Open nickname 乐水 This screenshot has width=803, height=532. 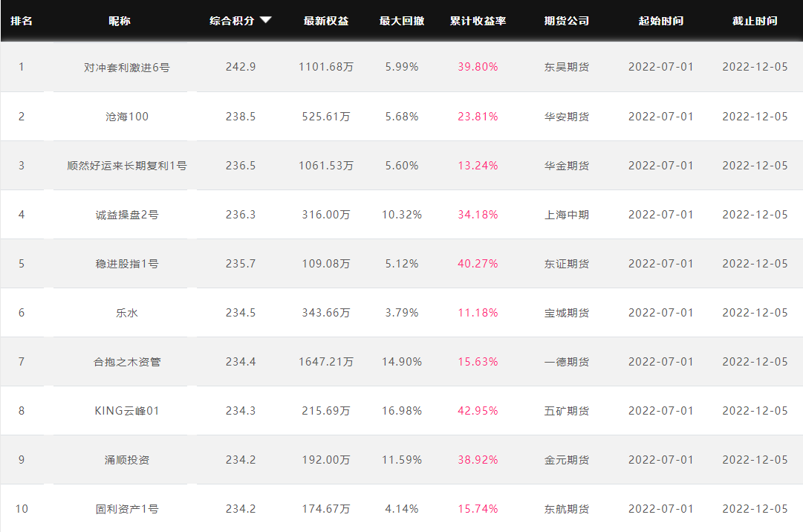pyautogui.click(x=127, y=313)
